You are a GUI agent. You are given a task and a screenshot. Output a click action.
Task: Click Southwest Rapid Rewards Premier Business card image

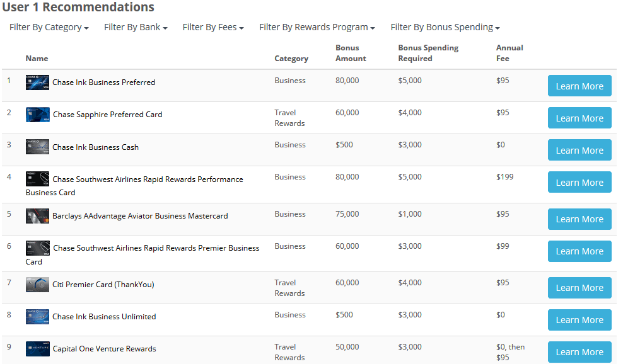38,247
